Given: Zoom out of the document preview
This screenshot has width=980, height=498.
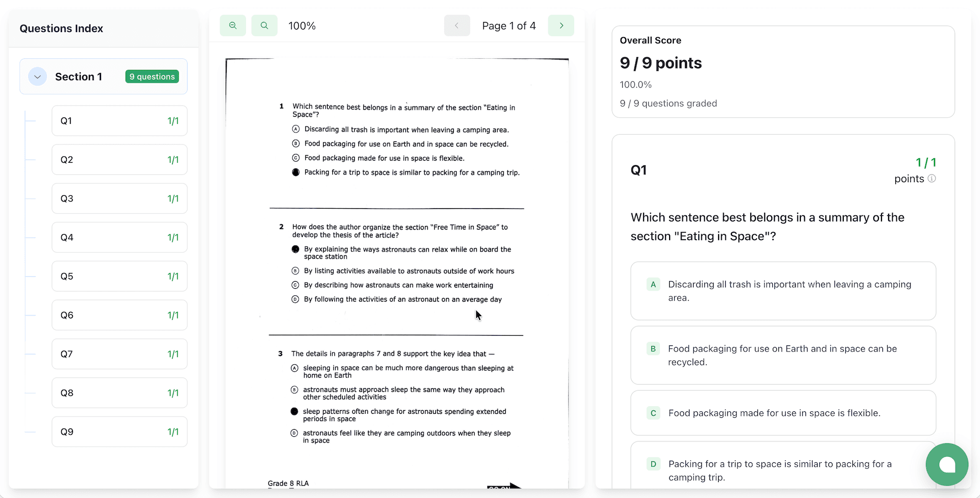Looking at the screenshot, I should [x=233, y=26].
